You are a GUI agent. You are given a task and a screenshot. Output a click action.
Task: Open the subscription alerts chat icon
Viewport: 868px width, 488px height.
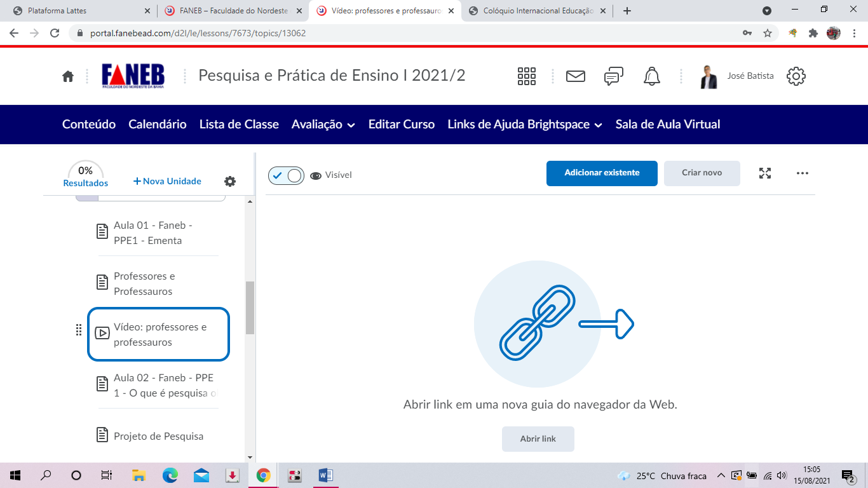(613, 76)
